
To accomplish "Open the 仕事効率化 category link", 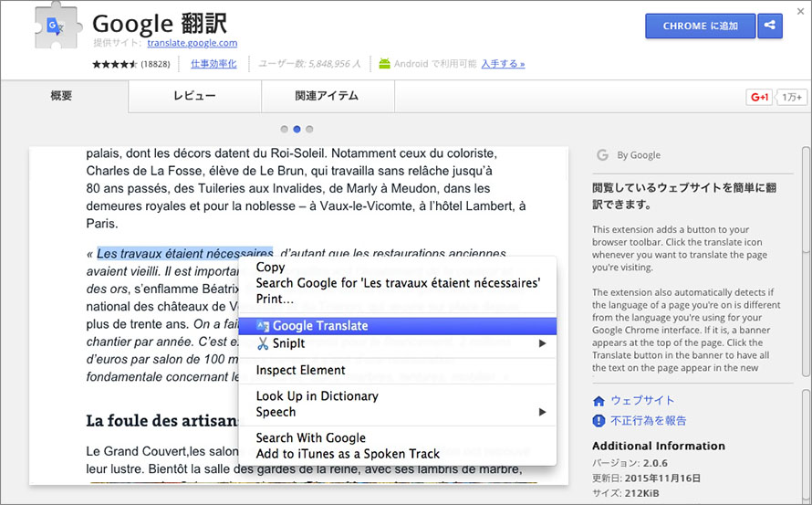I will [x=213, y=64].
